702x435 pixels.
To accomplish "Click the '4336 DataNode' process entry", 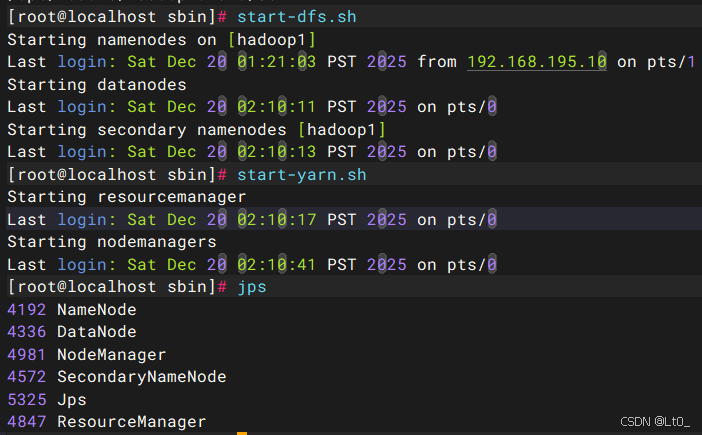I will tap(72, 332).
